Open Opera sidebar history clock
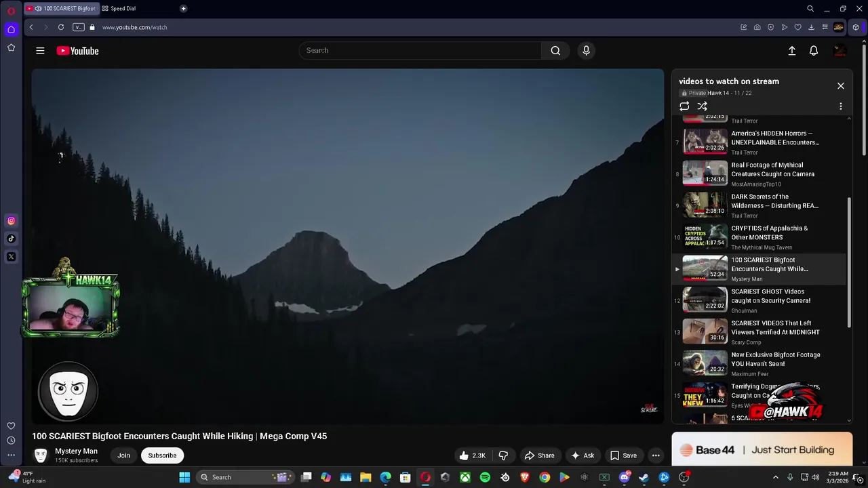The image size is (868, 488). click(11, 441)
